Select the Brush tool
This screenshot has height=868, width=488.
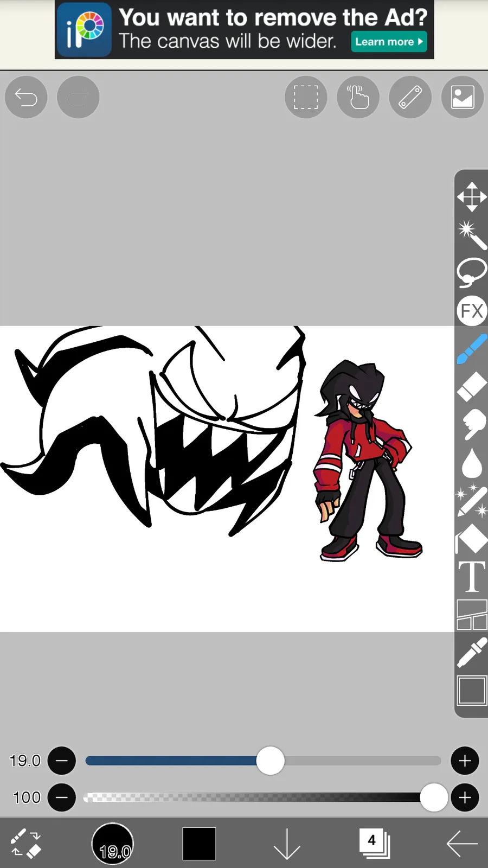[472, 349]
